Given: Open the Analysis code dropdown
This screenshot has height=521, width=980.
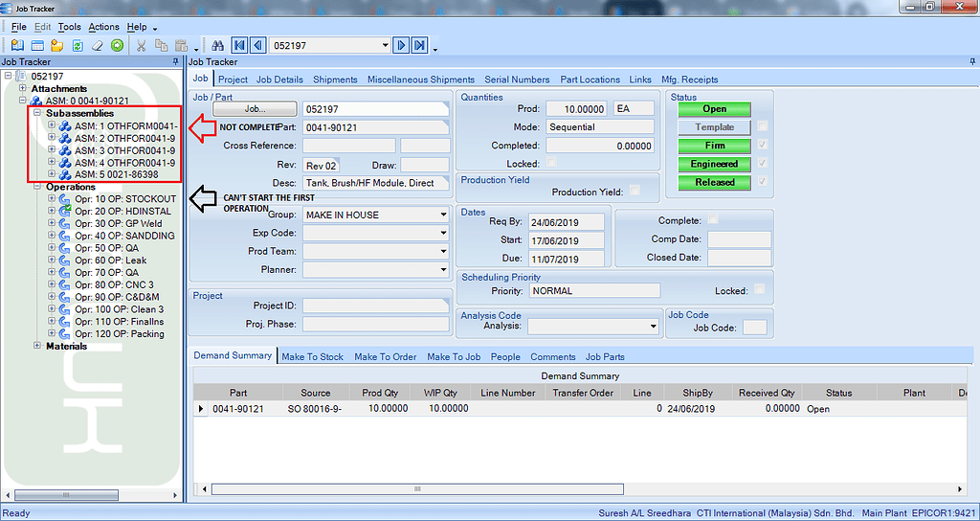Looking at the screenshot, I should coord(653,326).
